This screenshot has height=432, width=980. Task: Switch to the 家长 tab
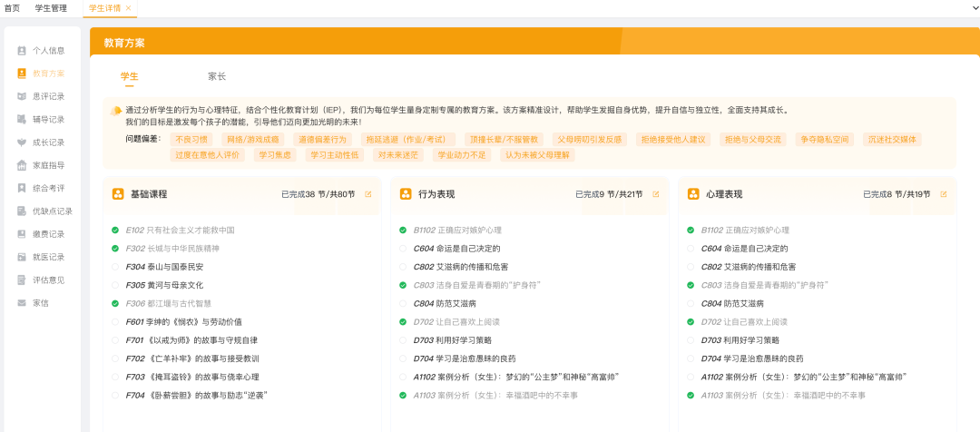[x=217, y=77]
